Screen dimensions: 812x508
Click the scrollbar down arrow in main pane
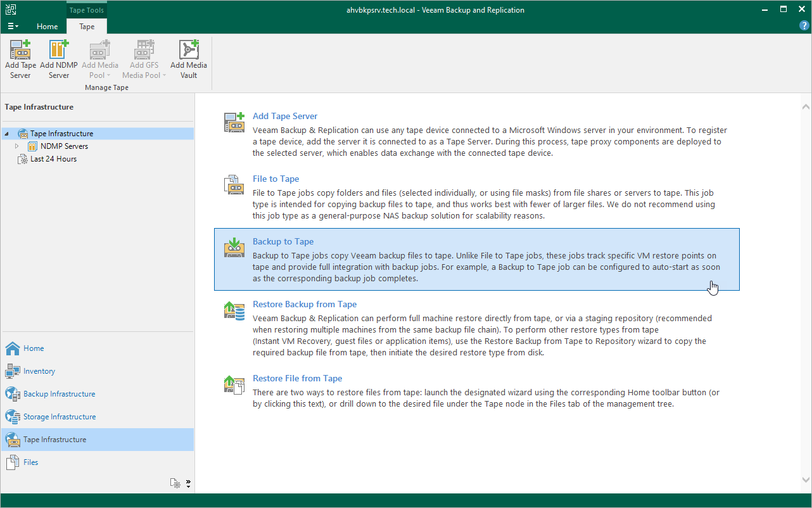tap(805, 479)
